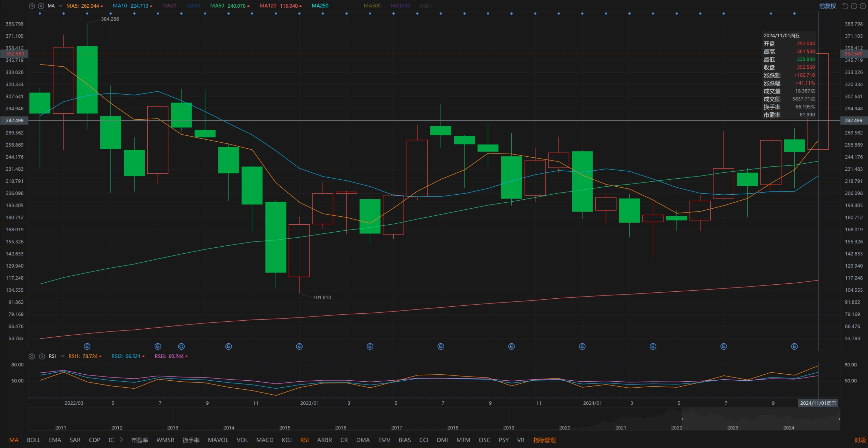This screenshot has width=868, height=448.
Task: Open the 前复权 adjustment dropdown
Action: click(828, 6)
